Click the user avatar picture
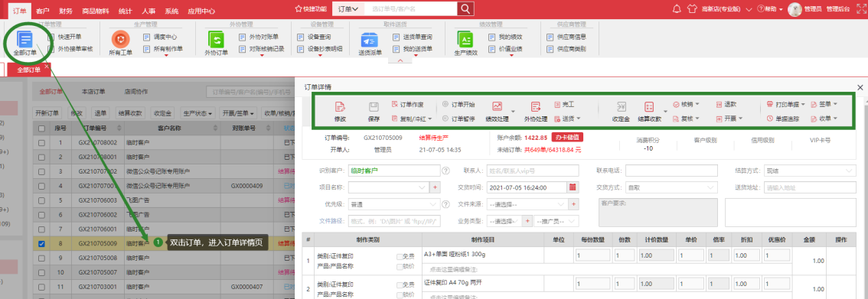 (795, 9)
